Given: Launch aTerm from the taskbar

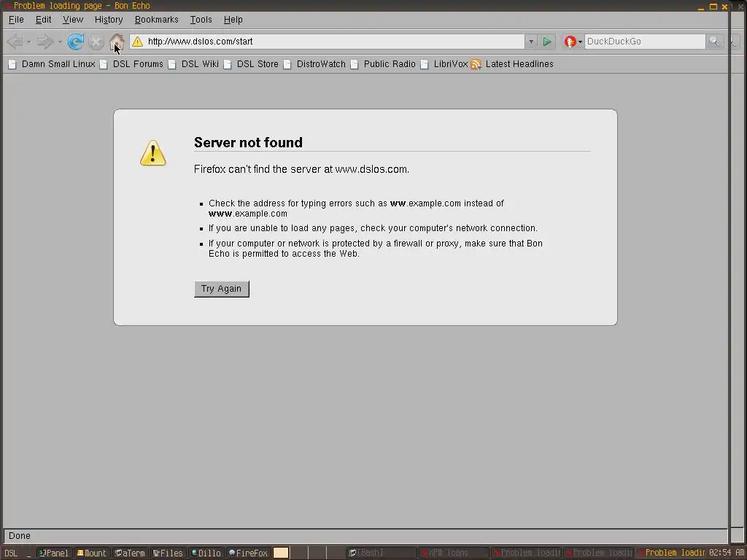Looking at the screenshot, I should tap(130, 553).
